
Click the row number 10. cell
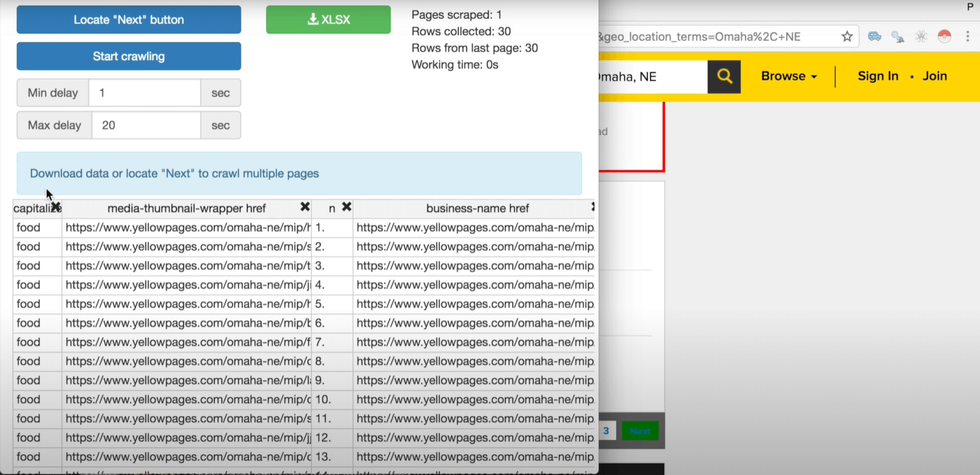(x=332, y=399)
